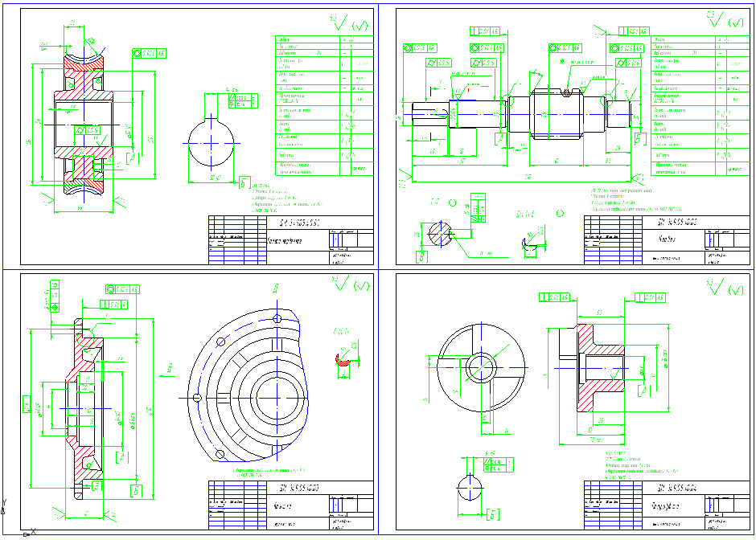Viewport: 756px width, 540px height.
Task: Pick the leftmost bolt hole on the cover front view
Action: [x=197, y=398]
